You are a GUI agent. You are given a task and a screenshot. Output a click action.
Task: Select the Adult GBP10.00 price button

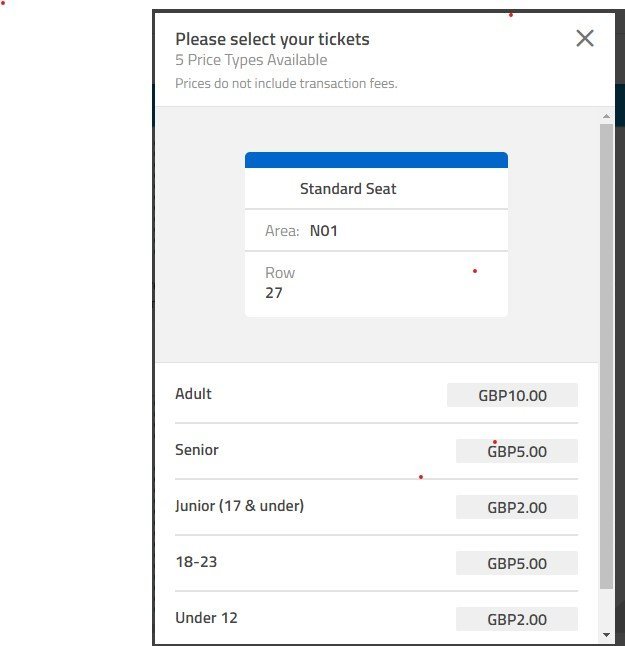(x=512, y=396)
